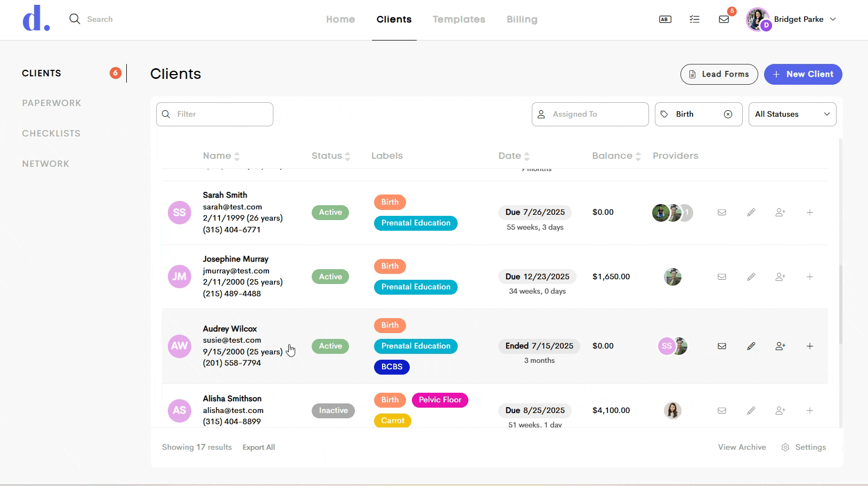Click Josephine Murray's provider avatar
Screen dimensions: 868x486
[672, 277]
